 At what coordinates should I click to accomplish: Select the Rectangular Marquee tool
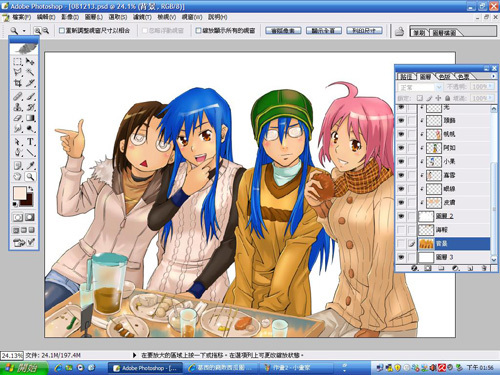pos(18,61)
